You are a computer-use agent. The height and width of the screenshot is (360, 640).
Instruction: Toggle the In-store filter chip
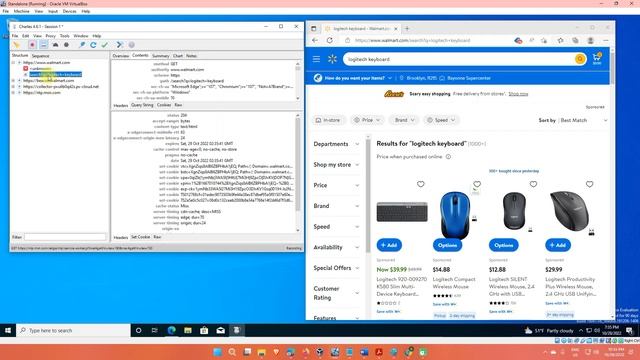328,120
